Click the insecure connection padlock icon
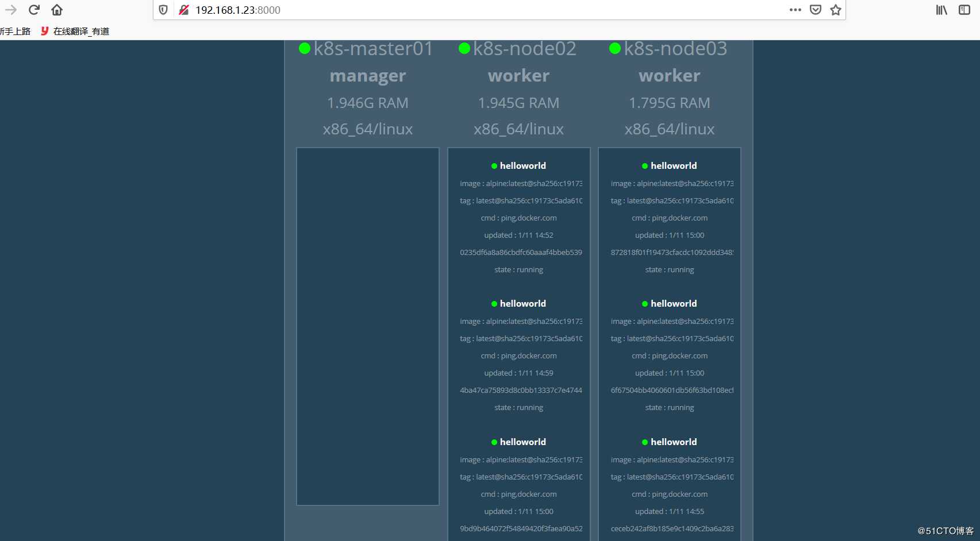The width and height of the screenshot is (980, 541). pyautogui.click(x=184, y=10)
